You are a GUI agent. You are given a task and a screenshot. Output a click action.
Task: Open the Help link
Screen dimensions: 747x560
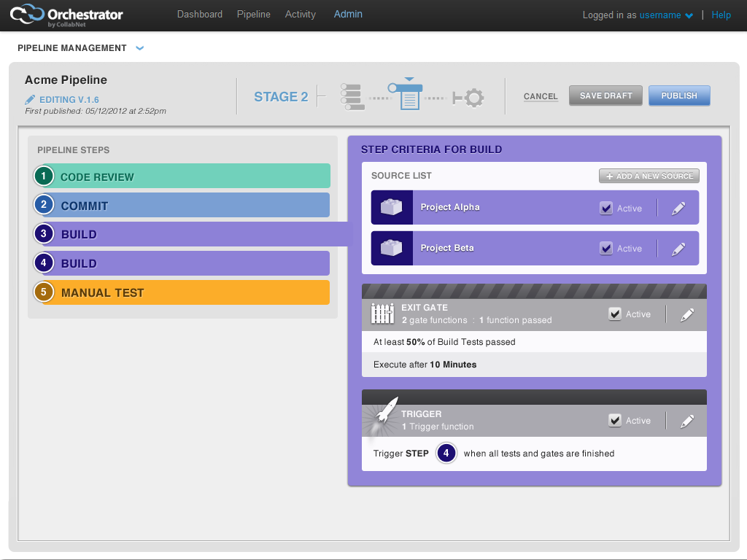click(x=721, y=15)
